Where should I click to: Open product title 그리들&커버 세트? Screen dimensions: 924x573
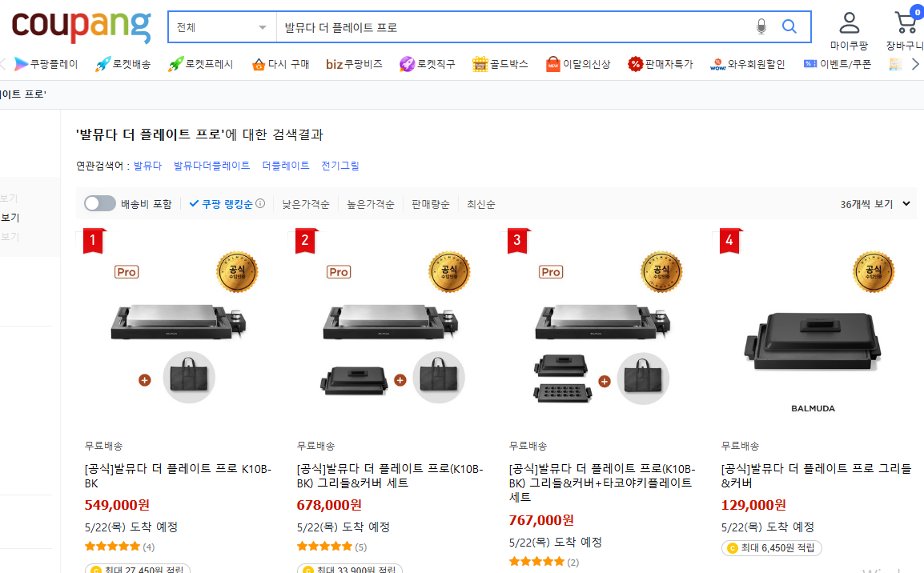click(x=390, y=476)
